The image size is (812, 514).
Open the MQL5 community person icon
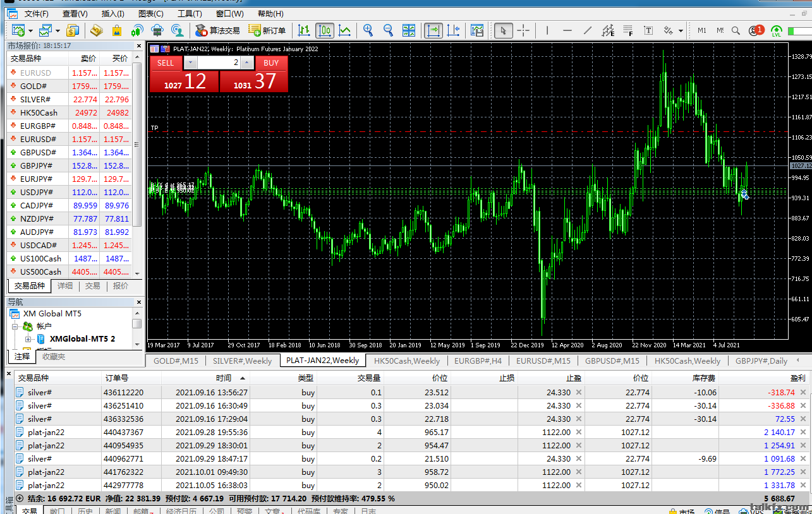tap(178, 30)
